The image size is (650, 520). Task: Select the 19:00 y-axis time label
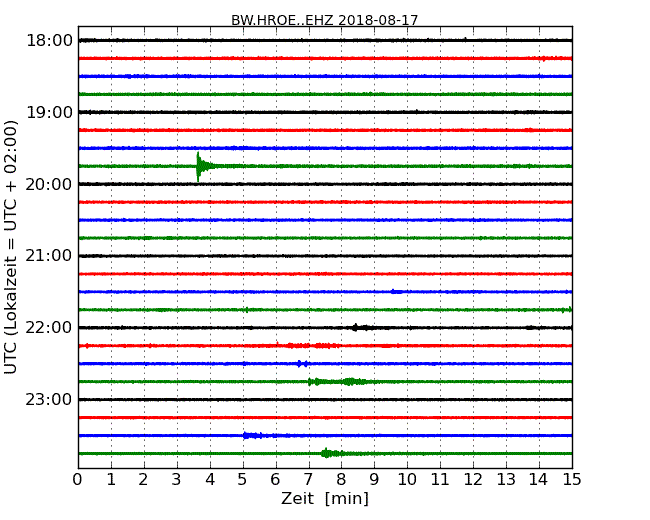pyautogui.click(x=49, y=112)
